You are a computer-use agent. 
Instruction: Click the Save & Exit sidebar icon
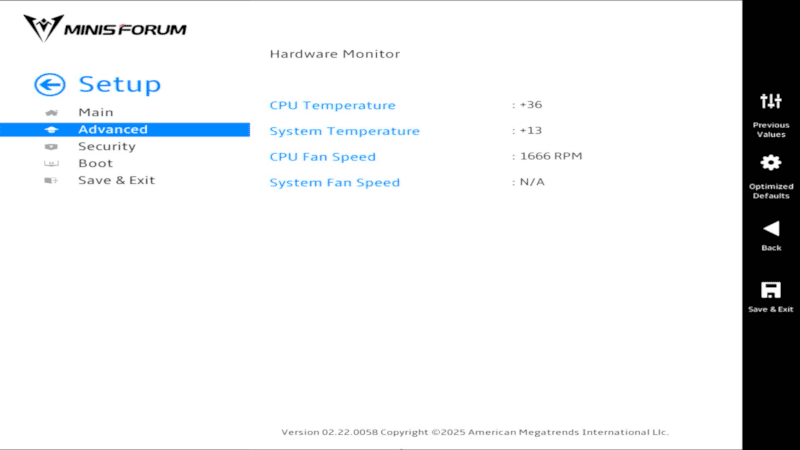[x=52, y=181]
